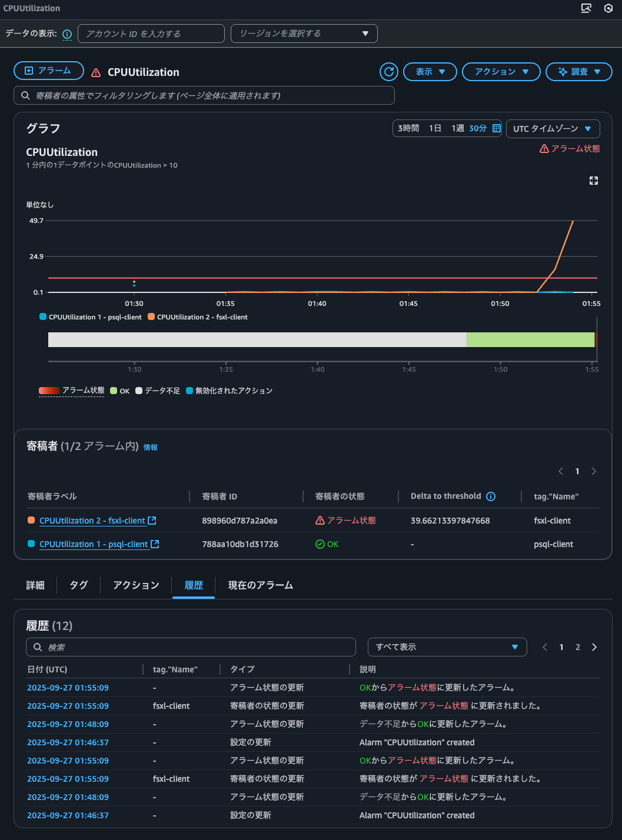The height and width of the screenshot is (840, 622).
Task: Click アラーム状態 indicator at graph top right
Action: tap(570, 149)
